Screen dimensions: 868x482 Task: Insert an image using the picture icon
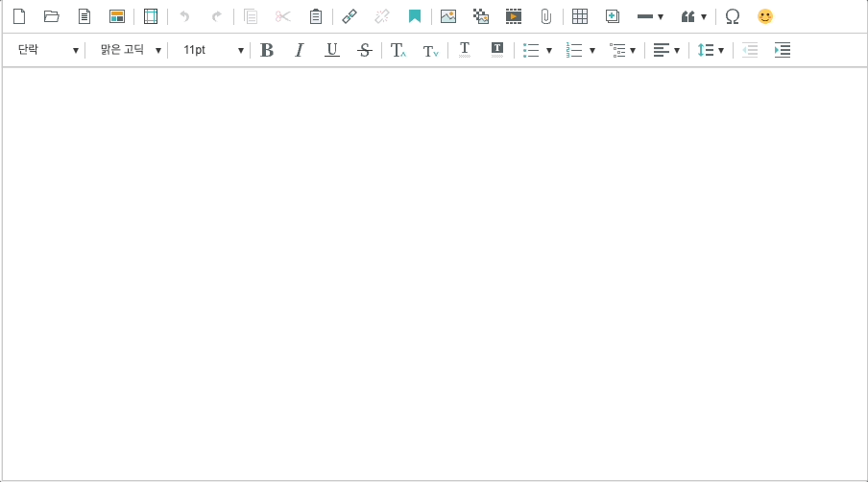click(448, 16)
